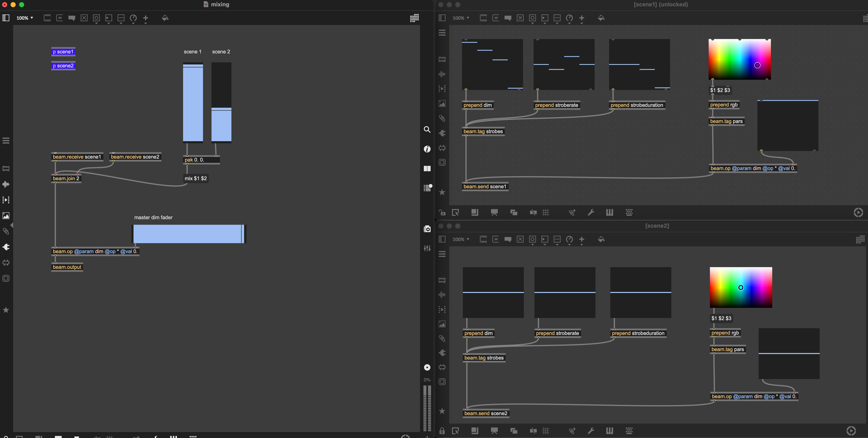Expand the slider object menu in mixing toolbar
This screenshot has height=438, width=868.
(121, 19)
